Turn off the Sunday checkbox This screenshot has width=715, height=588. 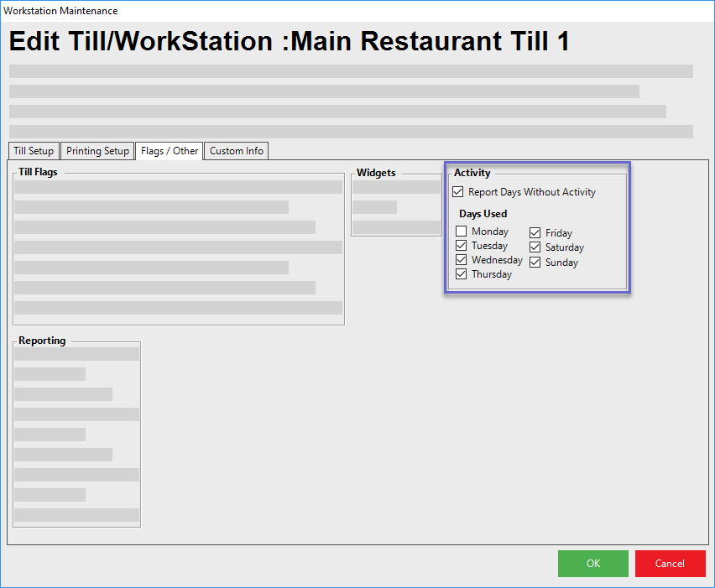pos(535,263)
